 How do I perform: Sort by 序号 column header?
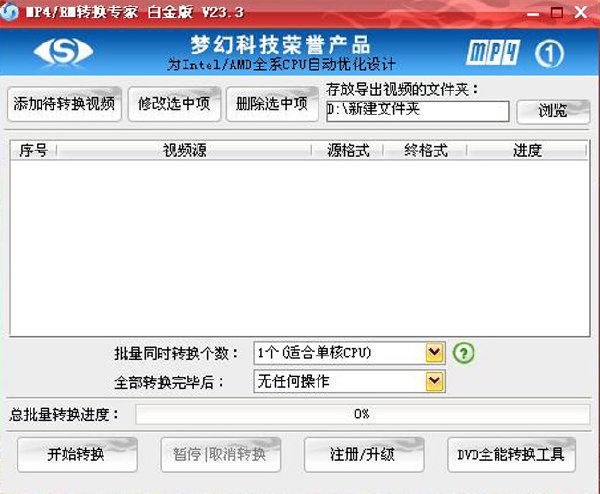[x=33, y=150]
